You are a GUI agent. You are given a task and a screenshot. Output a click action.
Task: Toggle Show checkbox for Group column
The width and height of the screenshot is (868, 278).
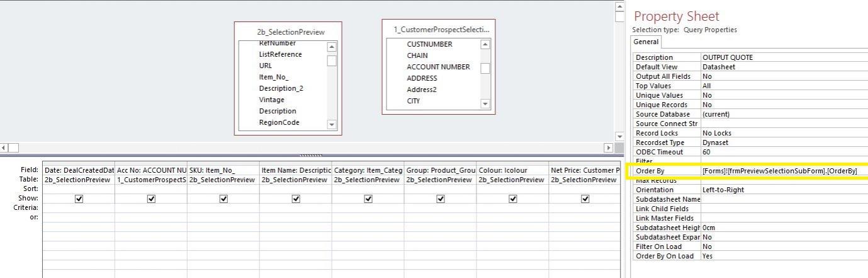(x=441, y=199)
